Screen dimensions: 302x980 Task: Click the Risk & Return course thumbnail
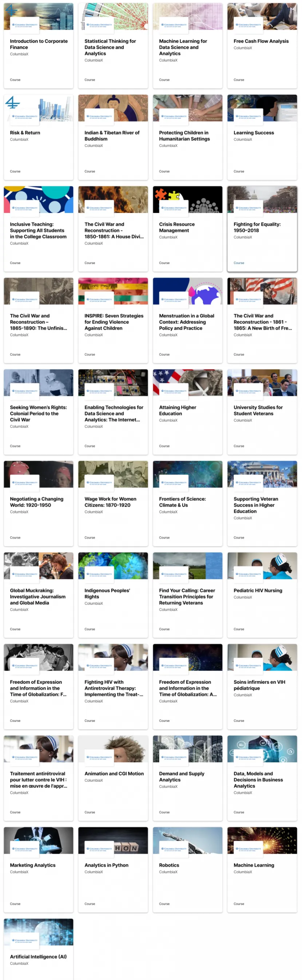click(x=39, y=108)
